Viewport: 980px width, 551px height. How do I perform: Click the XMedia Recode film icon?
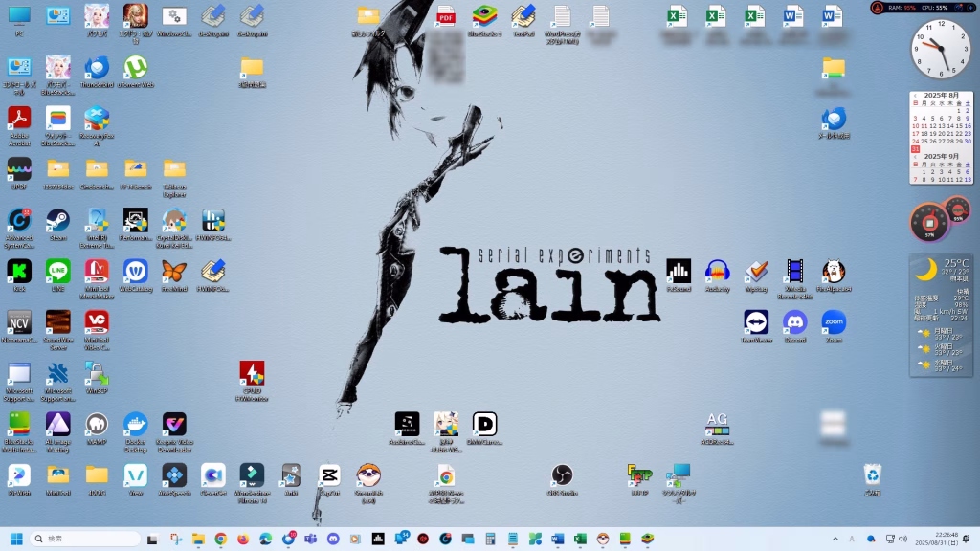(x=795, y=272)
